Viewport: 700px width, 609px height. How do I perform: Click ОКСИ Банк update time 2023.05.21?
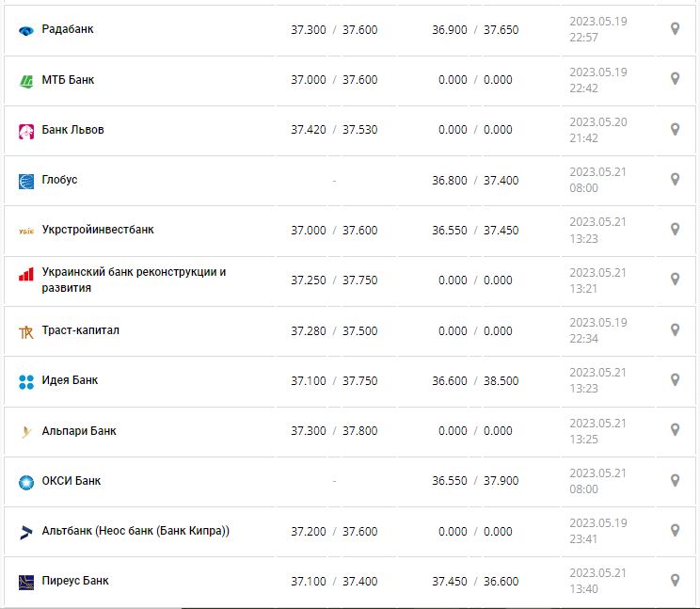(x=597, y=473)
